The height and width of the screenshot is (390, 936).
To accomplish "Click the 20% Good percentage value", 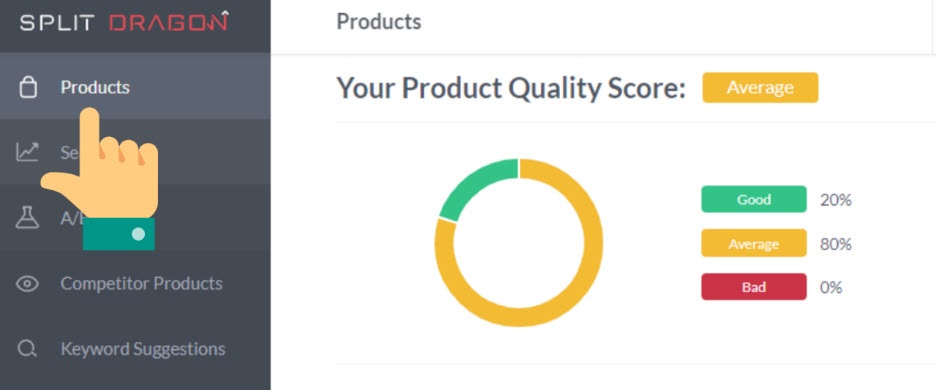I will coord(835,200).
